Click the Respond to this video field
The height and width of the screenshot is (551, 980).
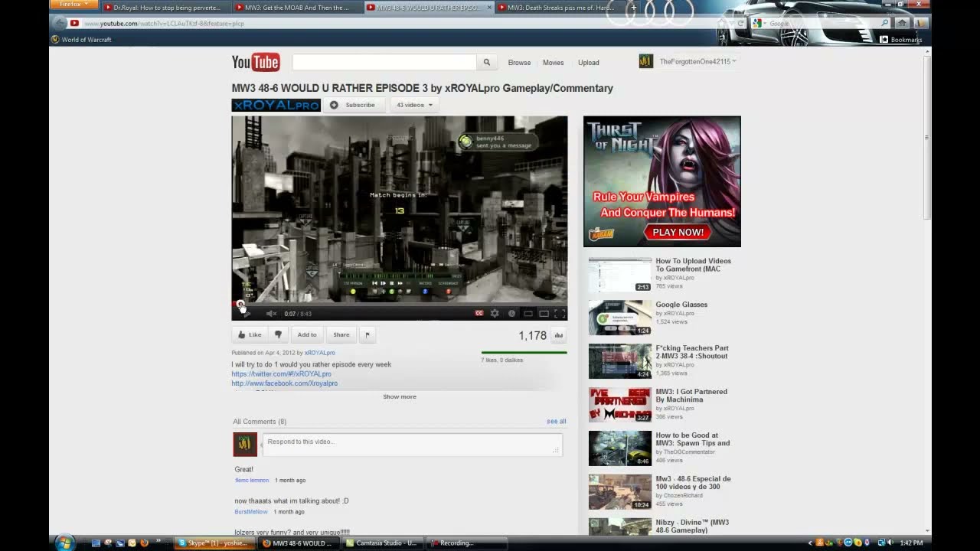413,445
